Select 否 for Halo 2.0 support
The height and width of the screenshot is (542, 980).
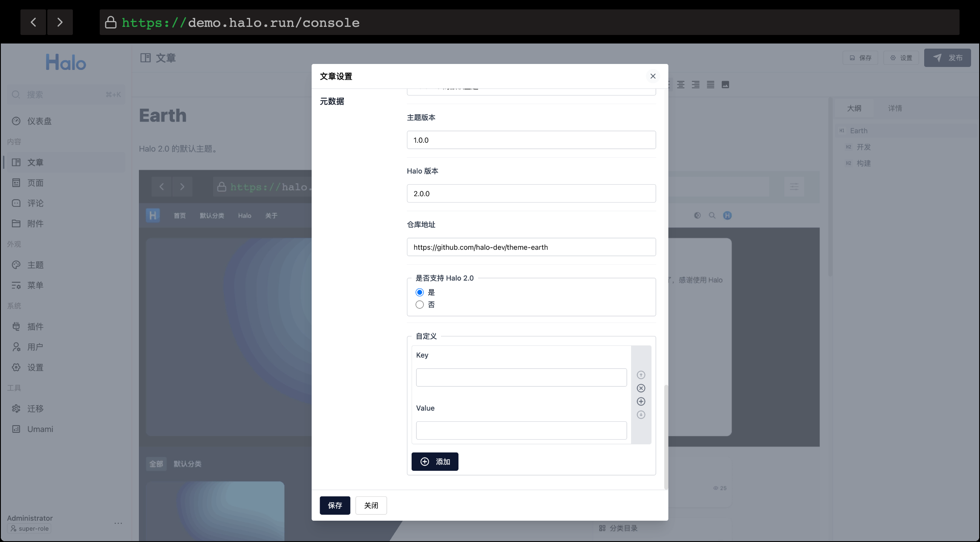point(419,304)
